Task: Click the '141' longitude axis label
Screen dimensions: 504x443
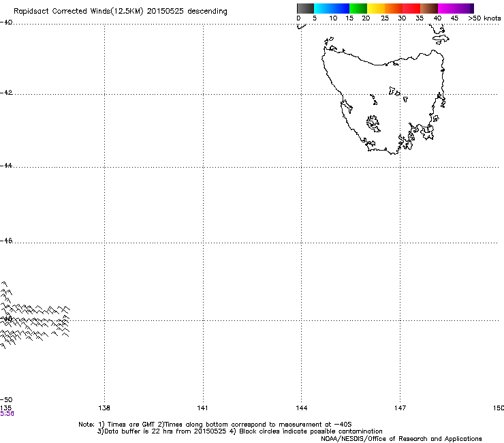Action: pyautogui.click(x=202, y=408)
